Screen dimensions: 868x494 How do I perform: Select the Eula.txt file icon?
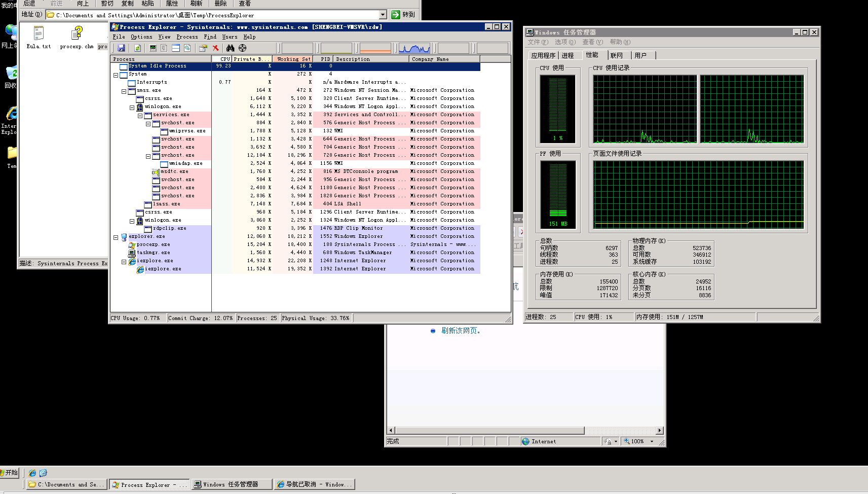point(39,38)
